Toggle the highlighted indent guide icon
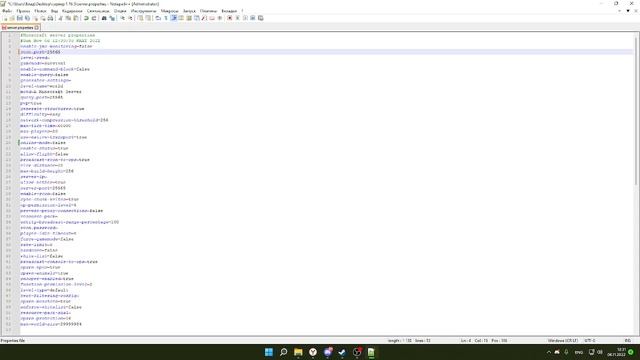 [x=173, y=18]
